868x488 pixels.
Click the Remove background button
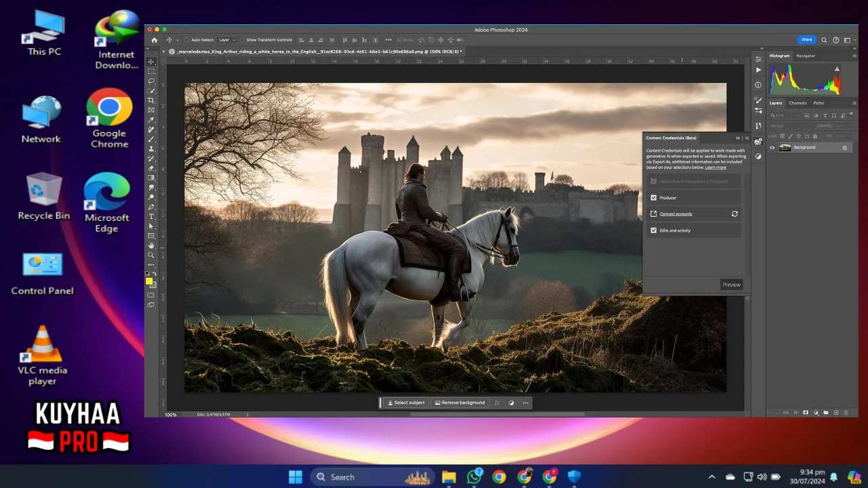(x=460, y=403)
